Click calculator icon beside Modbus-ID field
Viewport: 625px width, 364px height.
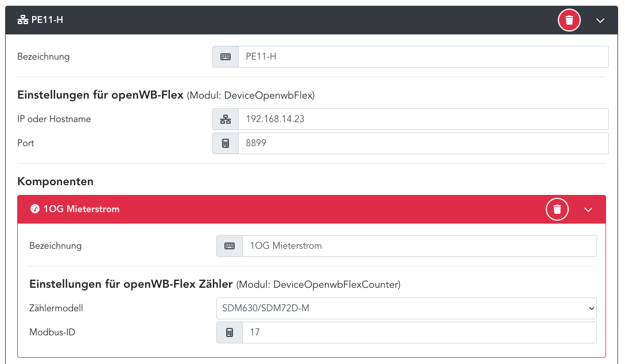(230, 332)
